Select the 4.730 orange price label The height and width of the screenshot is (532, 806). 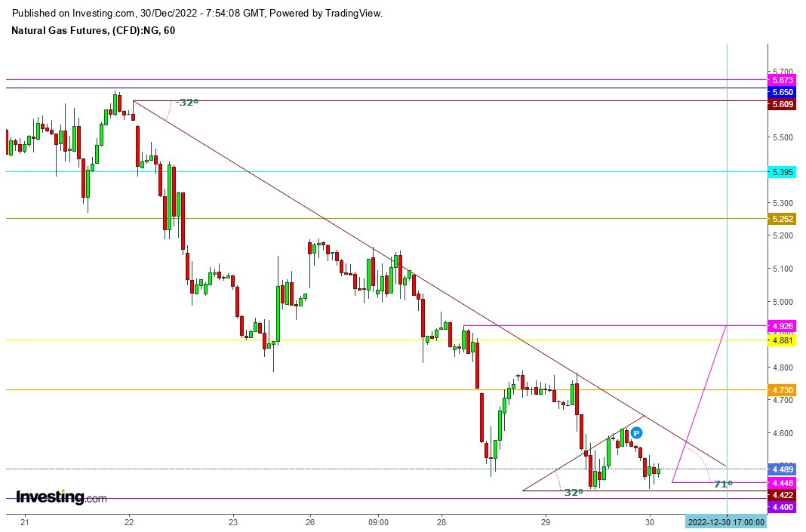coord(782,390)
